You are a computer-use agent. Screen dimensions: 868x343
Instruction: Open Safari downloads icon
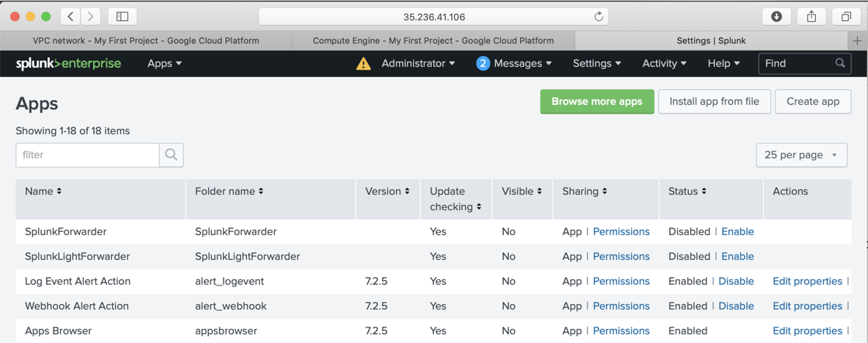coord(776,16)
